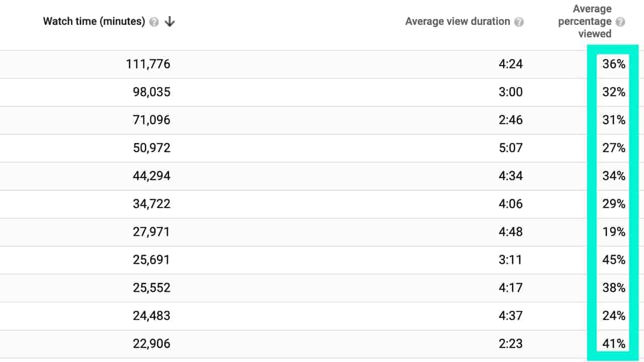Select the 25,552 watch time cell
Screen dimensions: 644x362
pyautogui.click(x=152, y=288)
